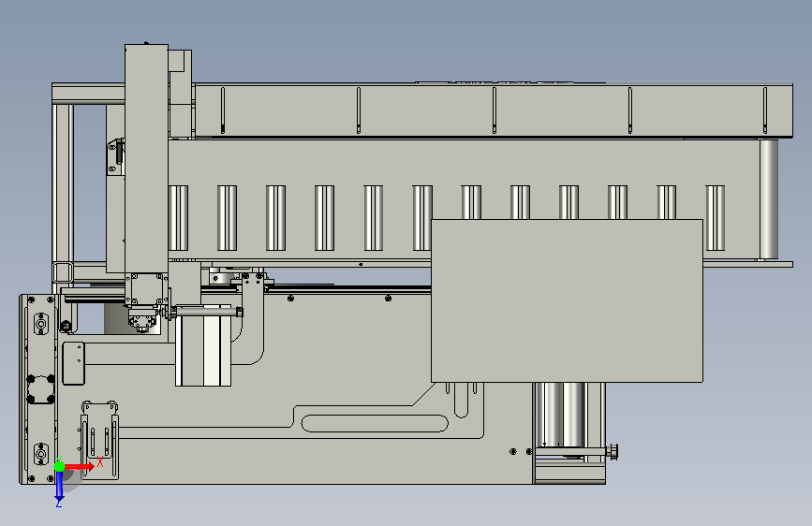
Task: Select the large rectangular cover plate on the right
Action: click(567, 300)
